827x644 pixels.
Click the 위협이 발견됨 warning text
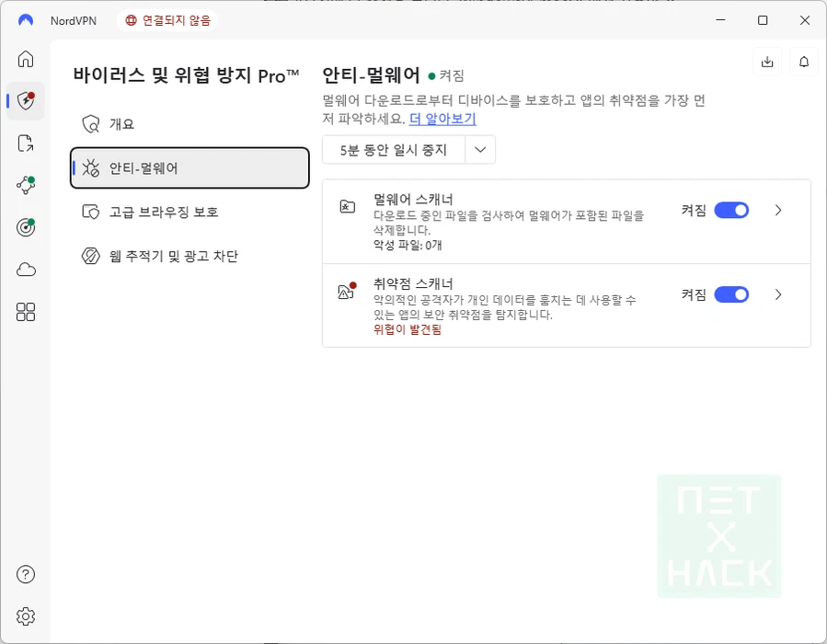pos(408,329)
